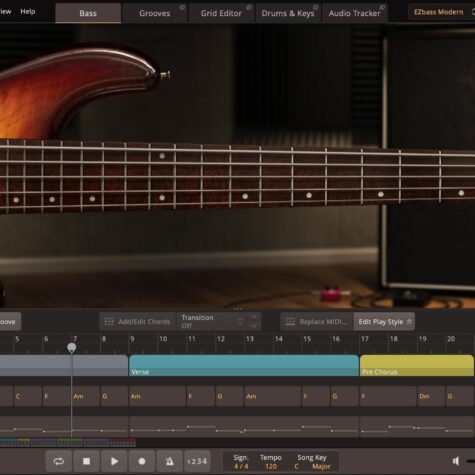Open the Drums & Keys tab
This screenshot has width=475, height=475.
[288, 13]
